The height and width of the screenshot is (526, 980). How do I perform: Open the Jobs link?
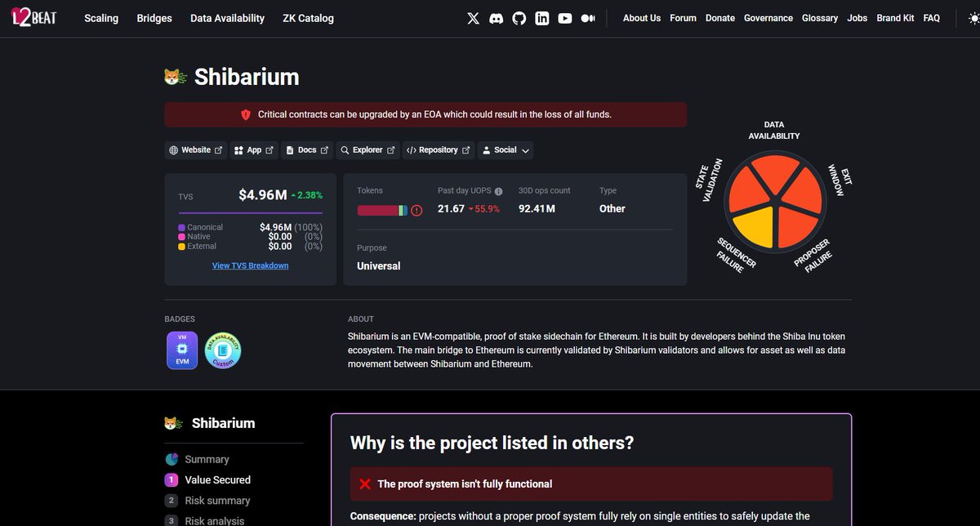click(857, 18)
